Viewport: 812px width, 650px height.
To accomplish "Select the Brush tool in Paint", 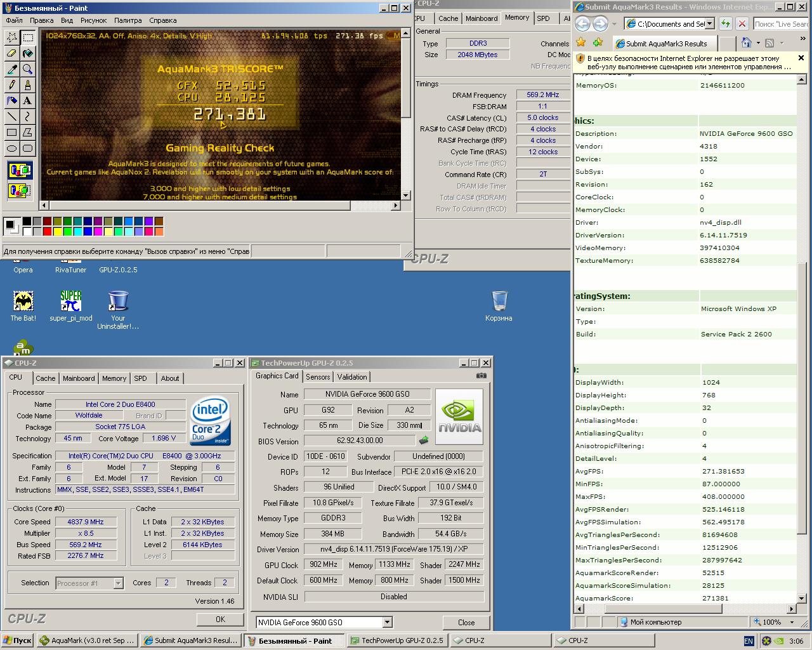I will [28, 85].
